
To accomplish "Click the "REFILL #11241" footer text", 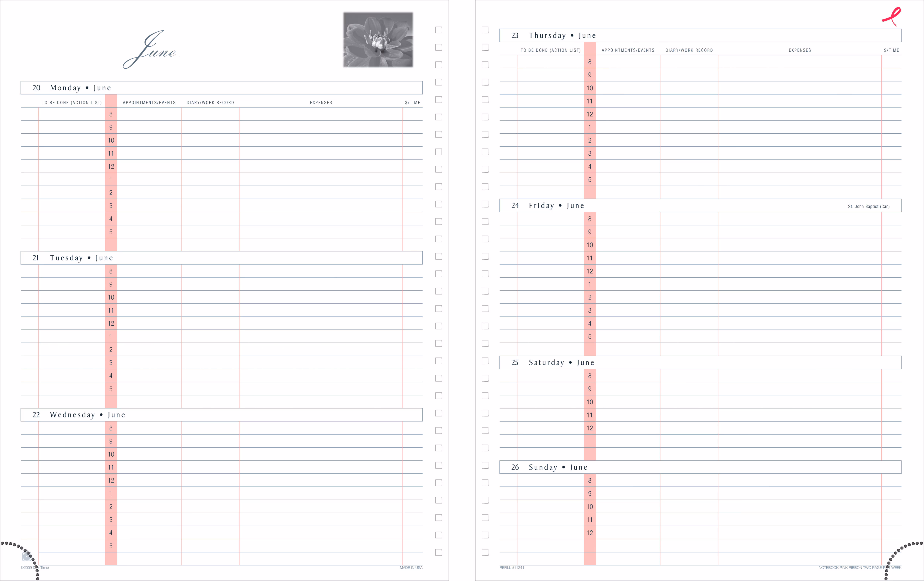I will (512, 568).
